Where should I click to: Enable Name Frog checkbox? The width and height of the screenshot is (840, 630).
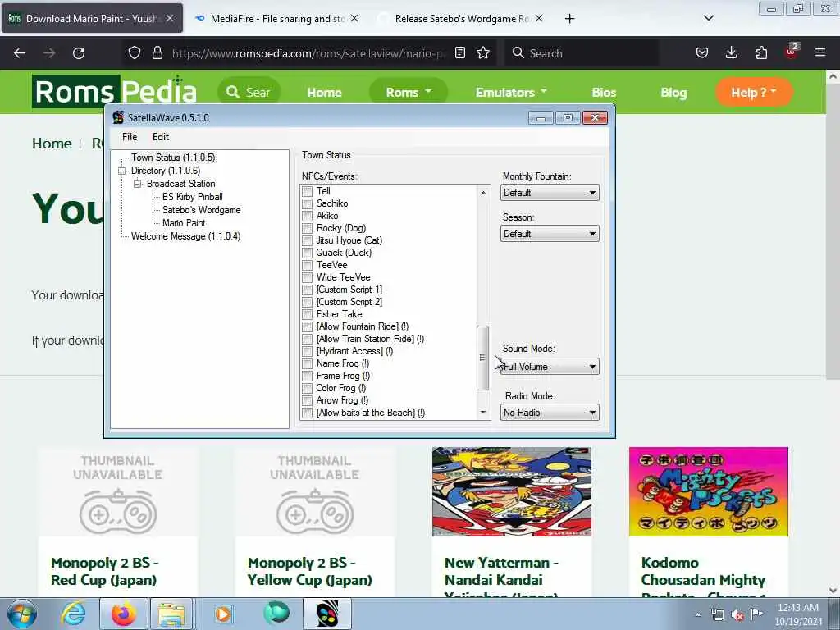pyautogui.click(x=307, y=363)
